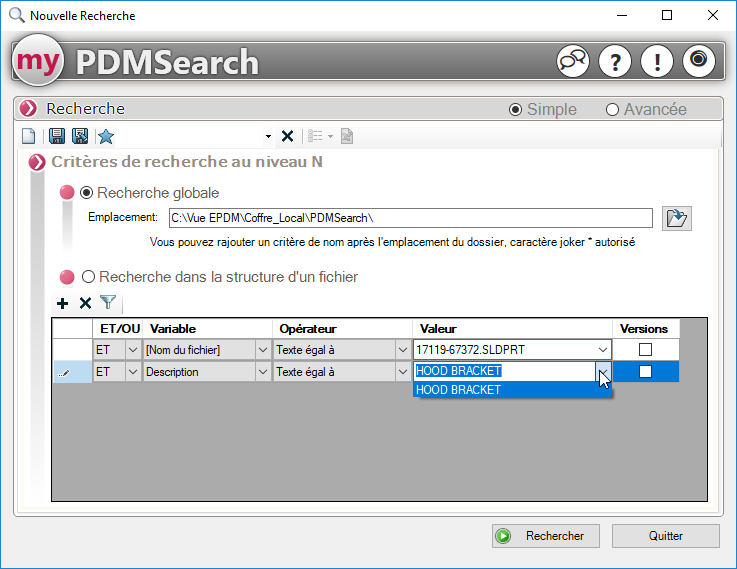
Task: Browse for folder next to Emplacement
Action: coord(677,218)
